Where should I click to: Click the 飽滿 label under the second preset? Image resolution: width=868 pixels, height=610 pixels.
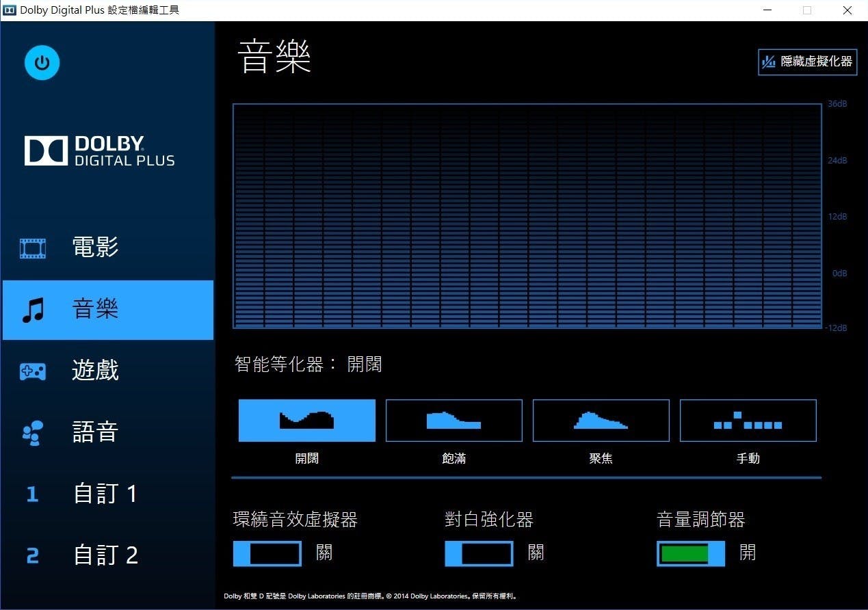[453, 459]
